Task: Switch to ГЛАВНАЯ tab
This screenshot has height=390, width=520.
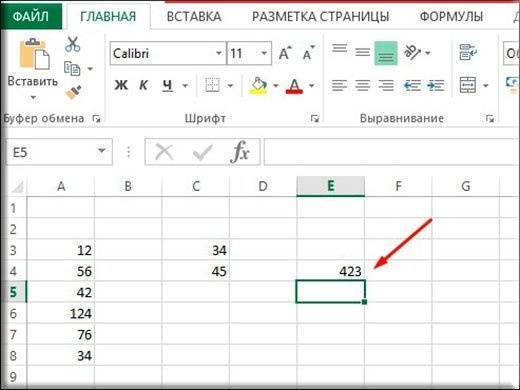Action: click(108, 16)
